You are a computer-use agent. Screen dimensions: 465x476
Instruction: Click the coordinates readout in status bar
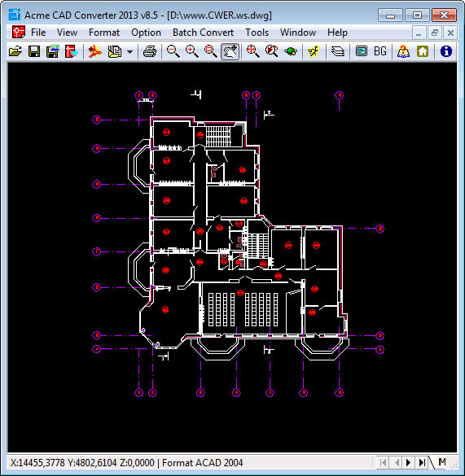(82, 463)
